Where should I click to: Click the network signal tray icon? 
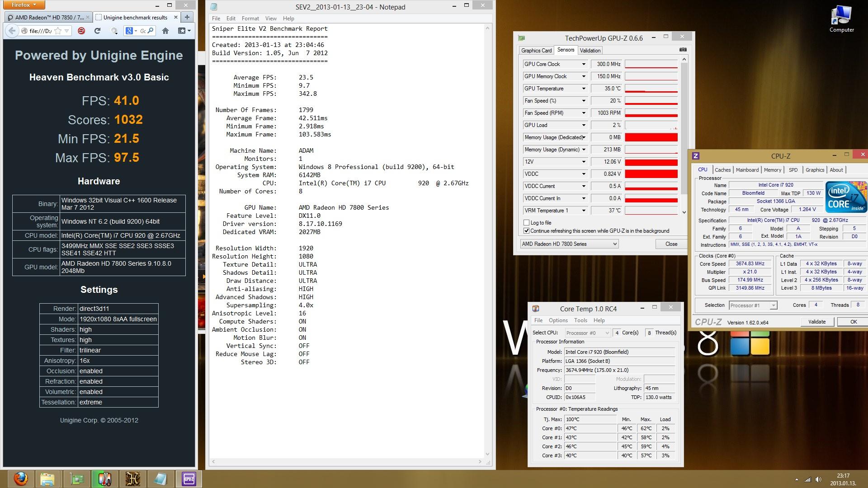click(807, 479)
